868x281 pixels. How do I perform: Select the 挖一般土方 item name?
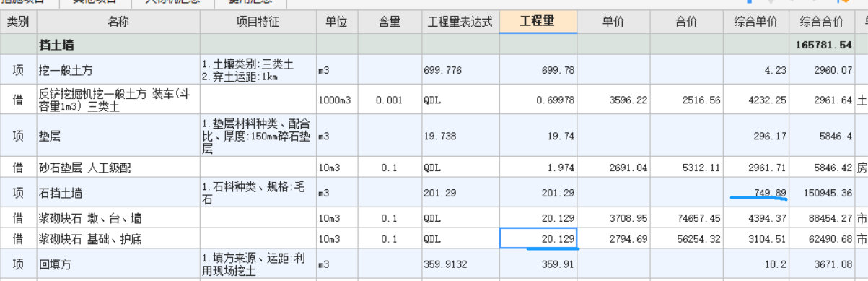click(66, 71)
